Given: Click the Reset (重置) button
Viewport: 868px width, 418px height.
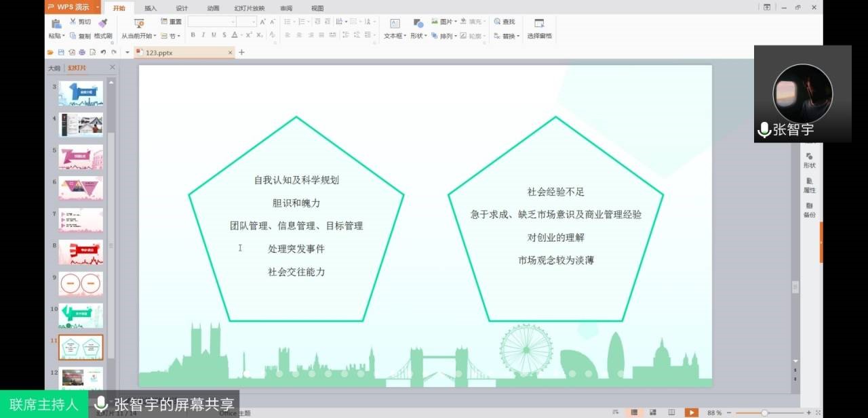Looking at the screenshot, I should click(171, 22).
